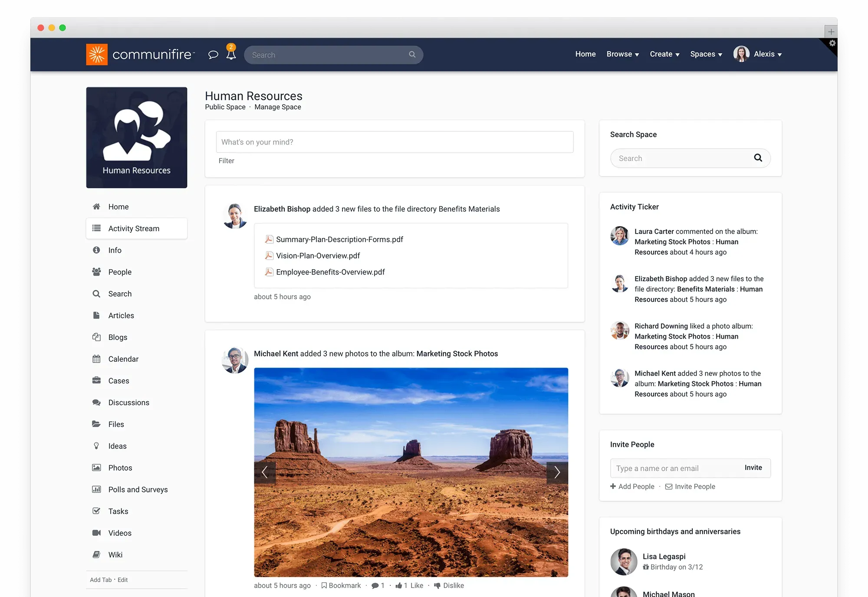Click the Search Space magnifier icon

758,158
